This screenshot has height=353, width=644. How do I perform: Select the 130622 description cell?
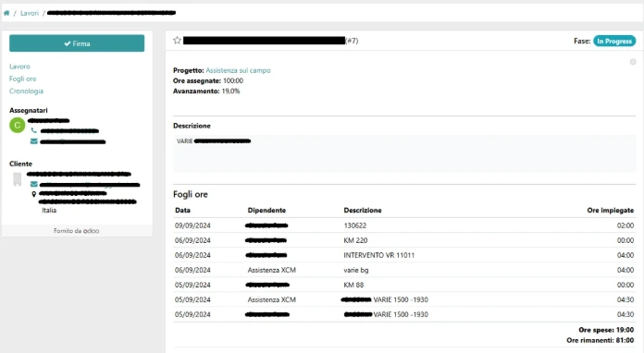[x=355, y=225]
